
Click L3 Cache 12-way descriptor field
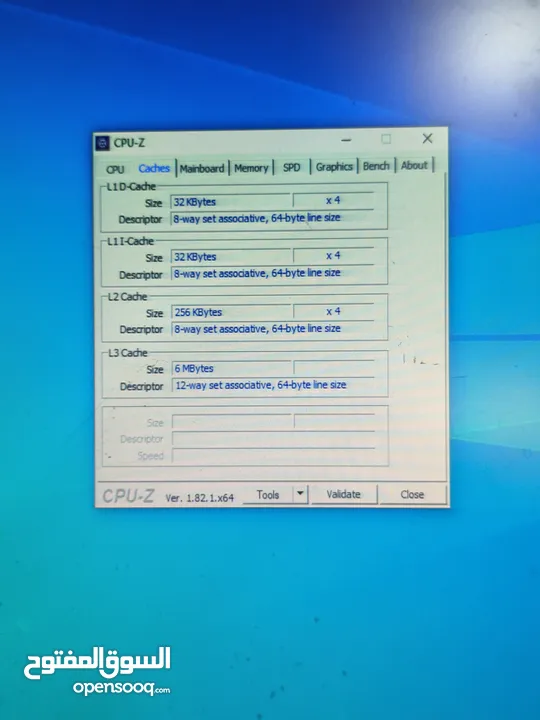tap(274, 385)
